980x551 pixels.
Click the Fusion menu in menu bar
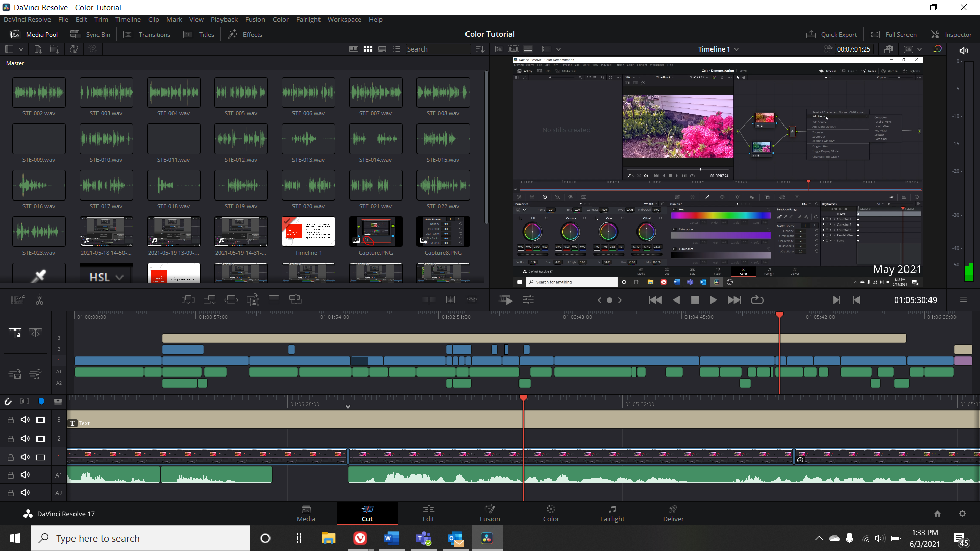pyautogui.click(x=254, y=19)
